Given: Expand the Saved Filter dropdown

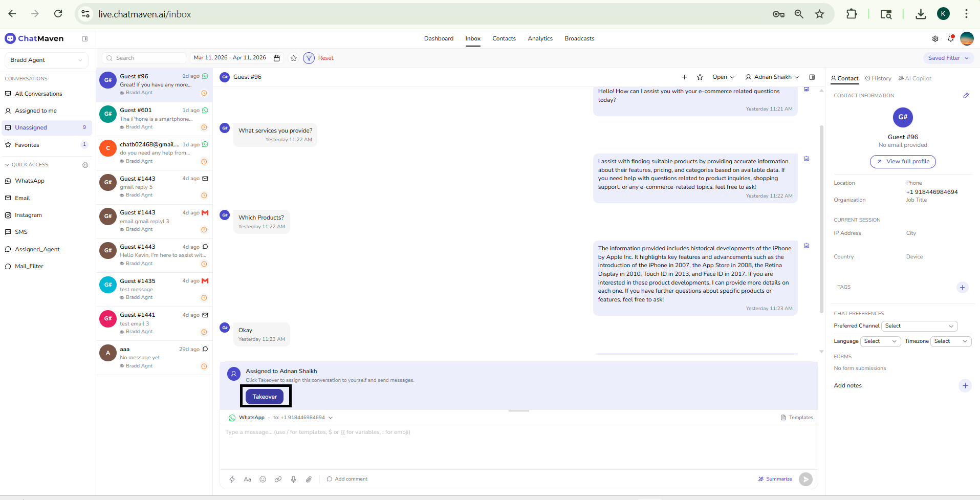Looking at the screenshot, I should [x=948, y=58].
